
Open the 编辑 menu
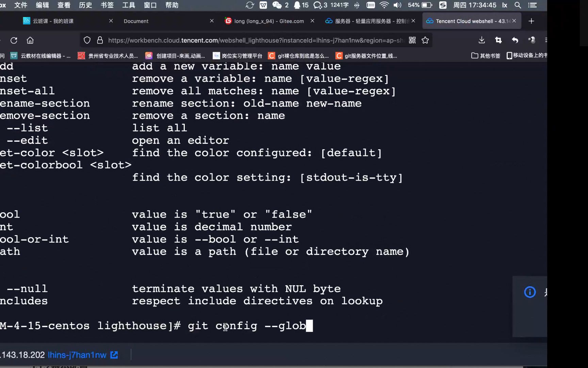(43, 5)
